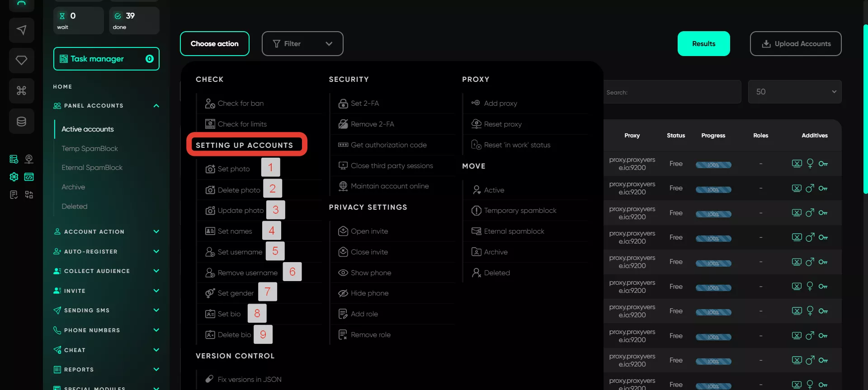Click the Temporary spamblock warning icon
The height and width of the screenshot is (390, 868).
click(x=476, y=211)
